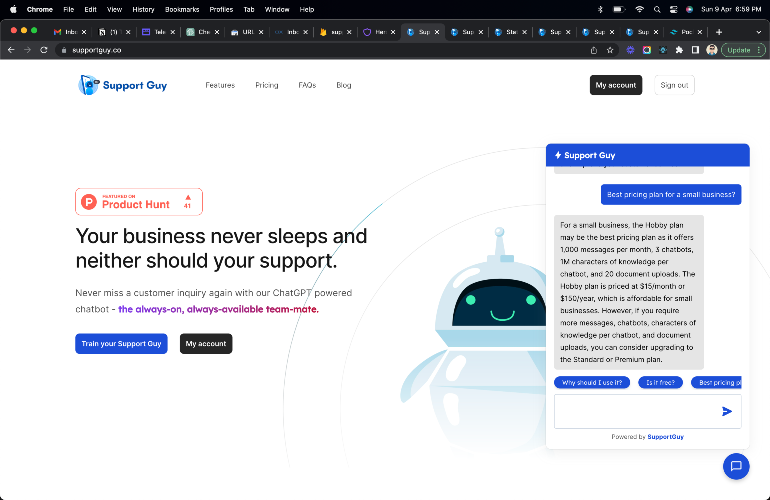The height and width of the screenshot is (500, 770).
Task: Click the header My account button
Action: (x=616, y=85)
